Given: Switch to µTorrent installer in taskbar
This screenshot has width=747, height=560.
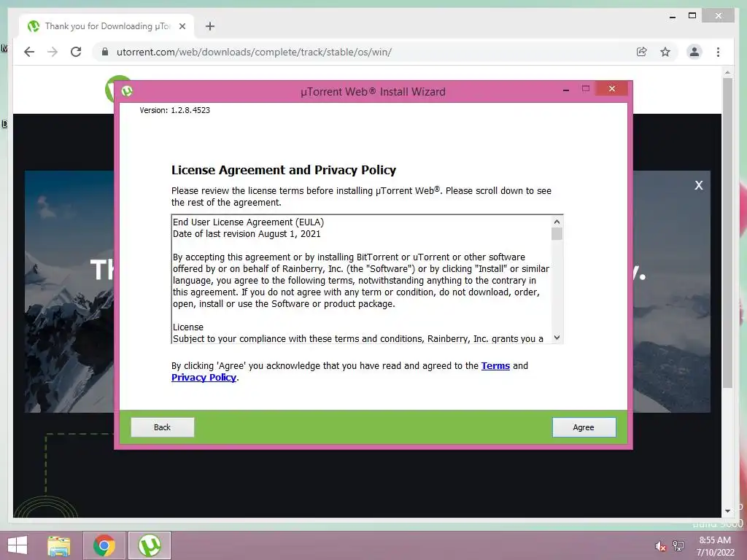Looking at the screenshot, I should coord(149,545).
